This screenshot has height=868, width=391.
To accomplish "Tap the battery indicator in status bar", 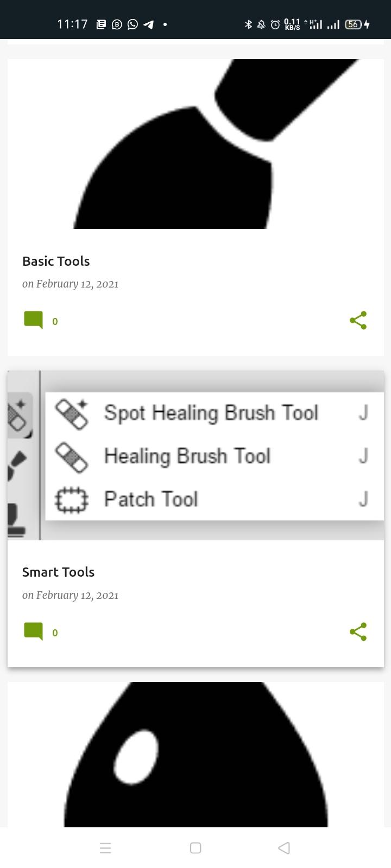I will (x=354, y=24).
